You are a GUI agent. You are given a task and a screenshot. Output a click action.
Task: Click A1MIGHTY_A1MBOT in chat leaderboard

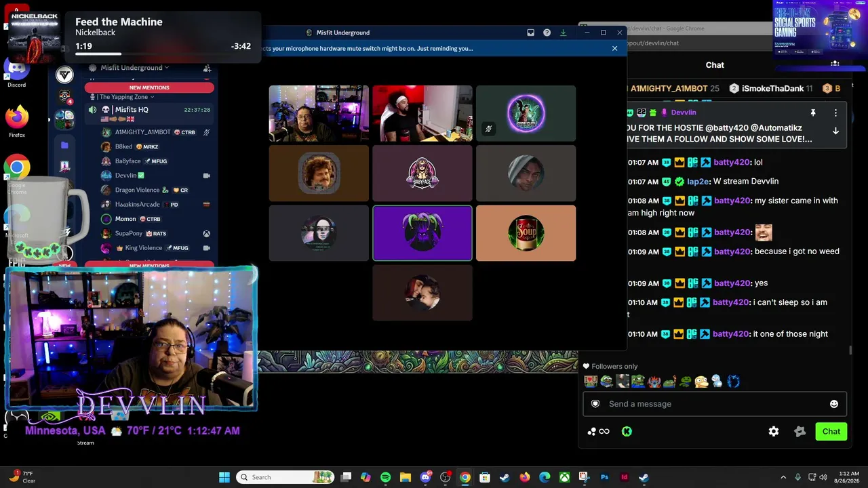coord(669,89)
